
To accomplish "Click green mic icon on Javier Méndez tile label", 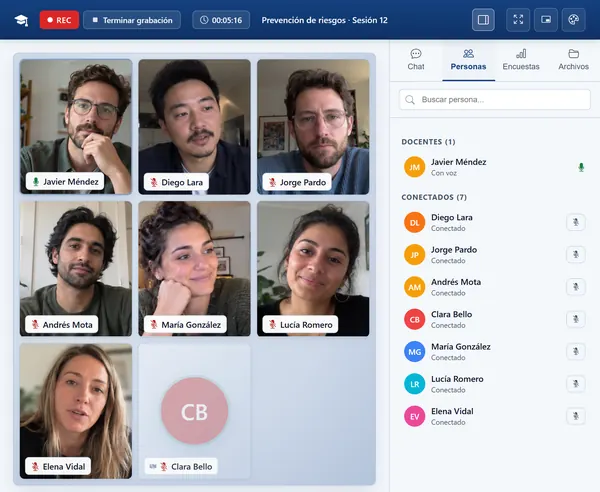I will pos(36,182).
